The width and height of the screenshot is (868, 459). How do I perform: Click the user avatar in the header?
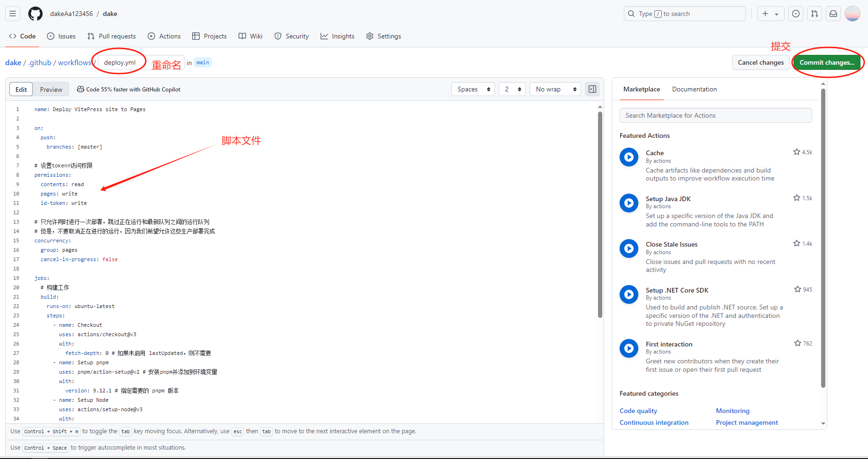click(x=852, y=14)
